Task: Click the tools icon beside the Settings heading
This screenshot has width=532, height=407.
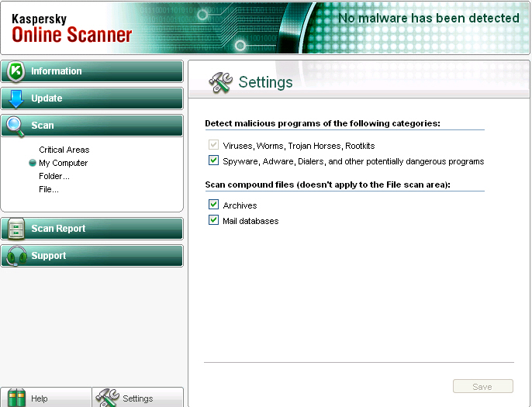Action: click(220, 82)
